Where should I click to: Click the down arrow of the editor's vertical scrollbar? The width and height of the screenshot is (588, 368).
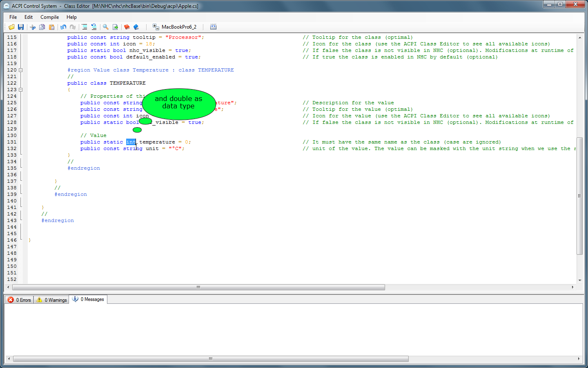pyautogui.click(x=579, y=280)
